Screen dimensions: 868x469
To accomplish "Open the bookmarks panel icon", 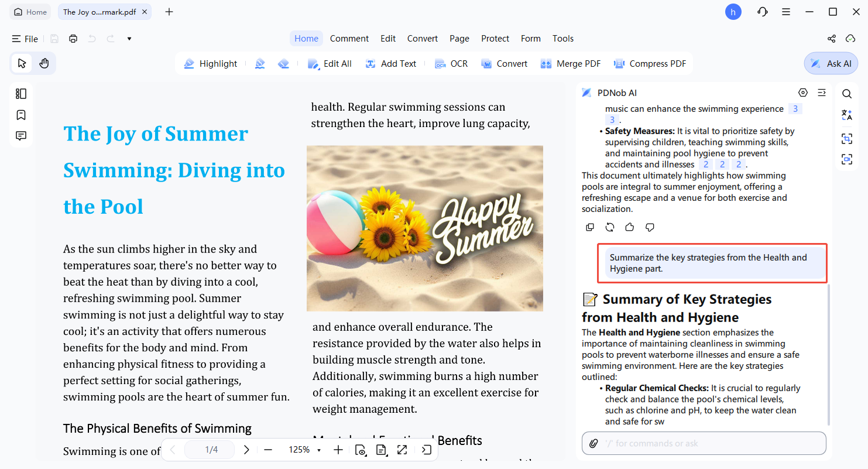I will pos(21,115).
